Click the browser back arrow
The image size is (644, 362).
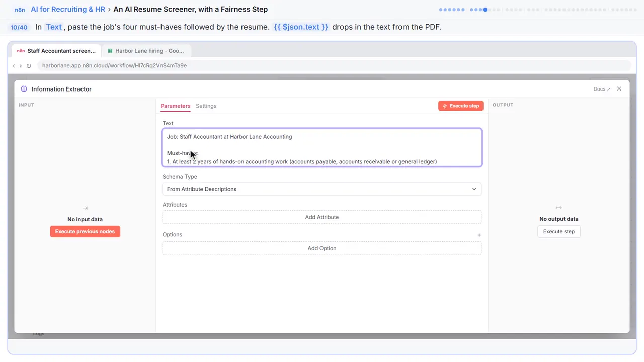coord(14,66)
